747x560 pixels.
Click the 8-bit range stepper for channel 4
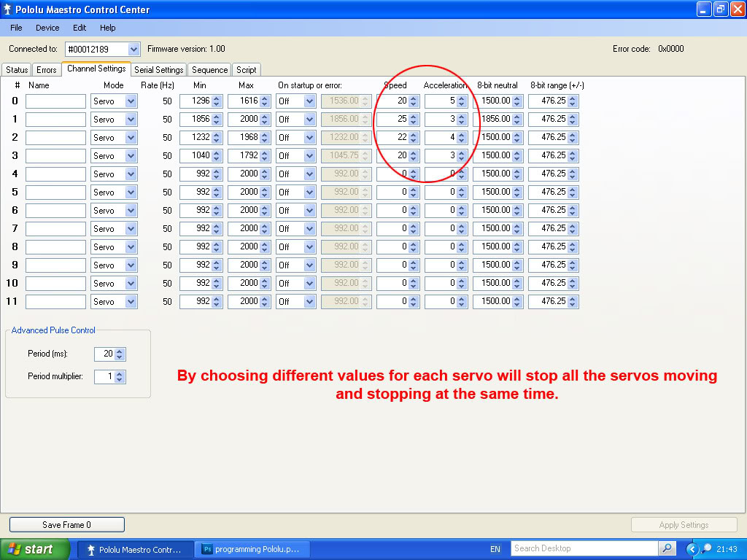coord(573,174)
